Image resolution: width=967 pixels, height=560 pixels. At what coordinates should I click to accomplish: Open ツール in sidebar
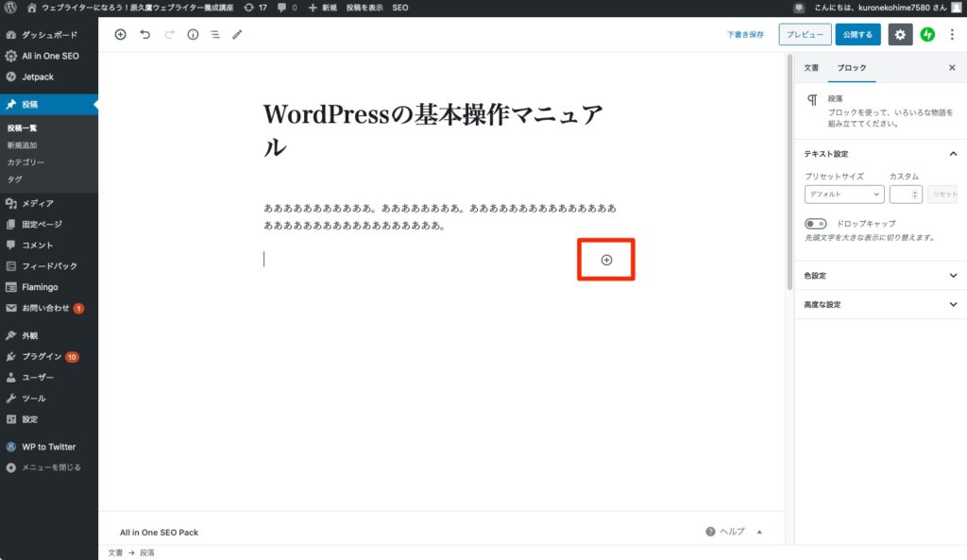[x=49, y=399]
